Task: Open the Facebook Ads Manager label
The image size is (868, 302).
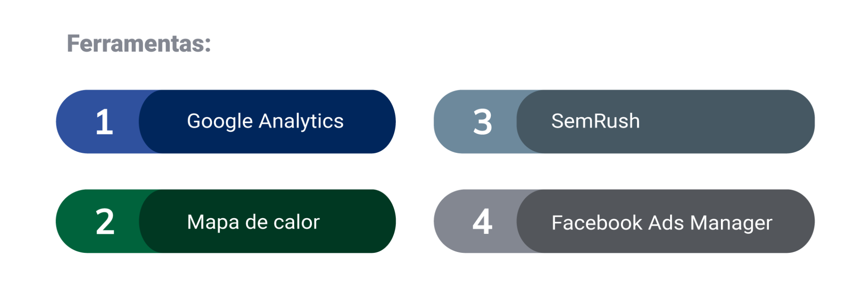Action: (x=662, y=223)
